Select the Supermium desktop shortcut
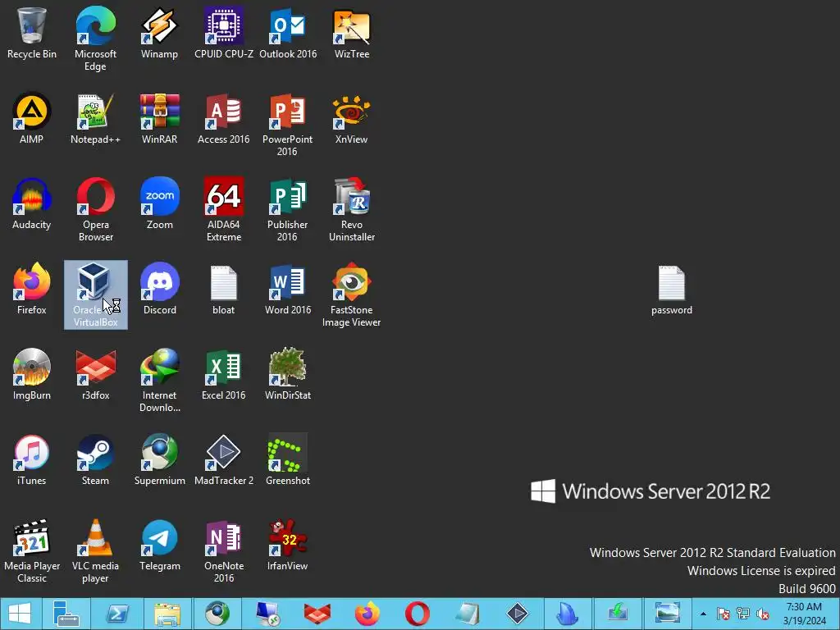This screenshot has width=840, height=630. (159, 459)
